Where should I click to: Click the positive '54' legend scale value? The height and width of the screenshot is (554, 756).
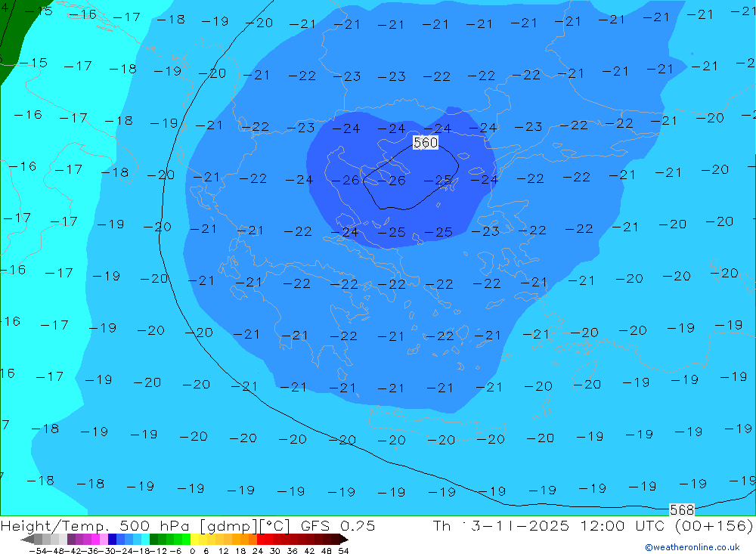pos(343,551)
